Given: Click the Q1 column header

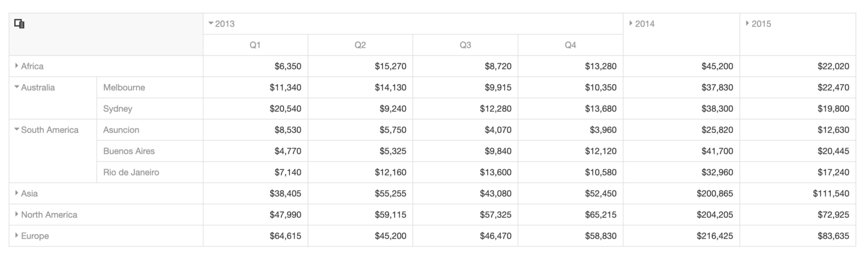Looking at the screenshot, I should [x=255, y=45].
